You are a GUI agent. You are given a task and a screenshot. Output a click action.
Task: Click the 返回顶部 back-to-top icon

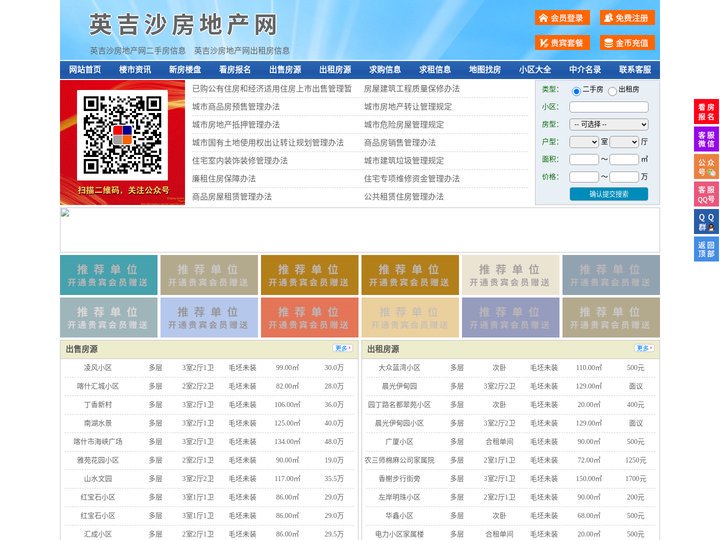coord(706,249)
